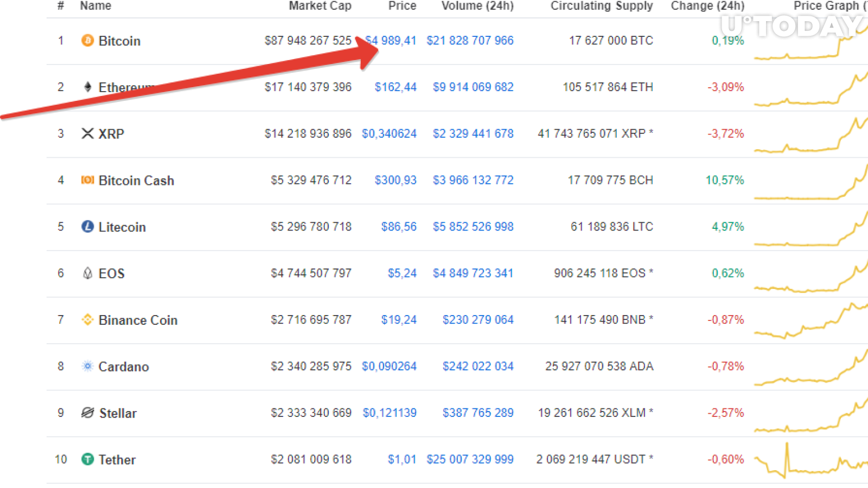This screenshot has height=488, width=868.
Task: Open Cardano price graph thumbnail
Action: coord(811,367)
